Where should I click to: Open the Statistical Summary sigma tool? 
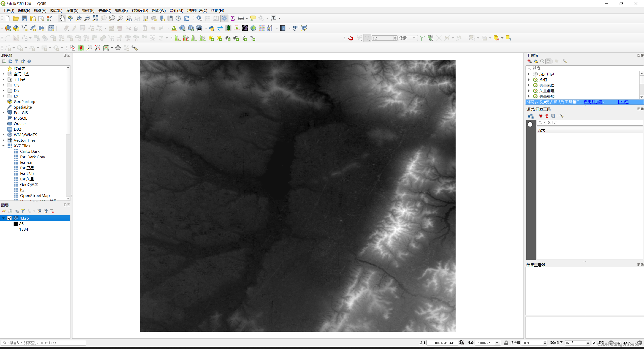pos(233,18)
